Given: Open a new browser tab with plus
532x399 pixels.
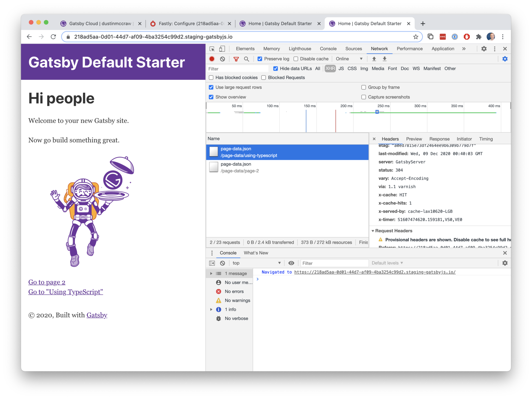Looking at the screenshot, I should click(x=423, y=24).
